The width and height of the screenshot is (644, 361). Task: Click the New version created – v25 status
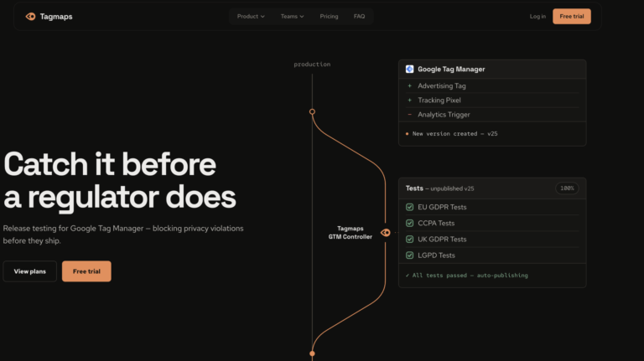coord(454,134)
